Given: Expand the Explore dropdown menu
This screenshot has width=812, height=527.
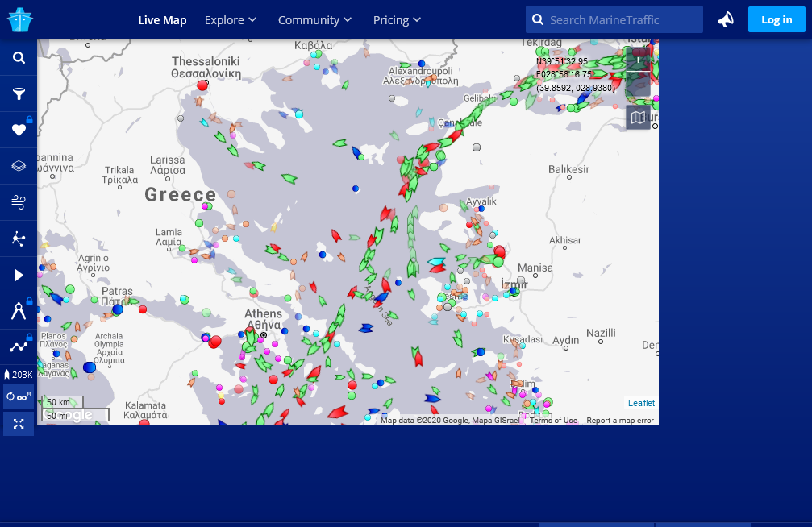Looking at the screenshot, I should [x=231, y=20].
